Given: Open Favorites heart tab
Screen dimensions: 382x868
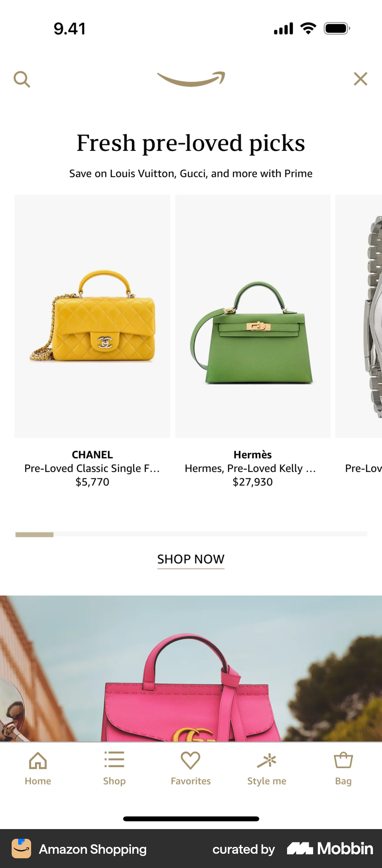Looking at the screenshot, I should (191, 769).
